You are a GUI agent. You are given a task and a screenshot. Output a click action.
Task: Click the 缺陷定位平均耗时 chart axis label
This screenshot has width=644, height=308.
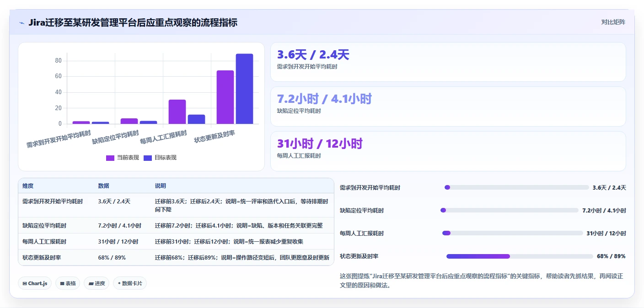coord(115,137)
